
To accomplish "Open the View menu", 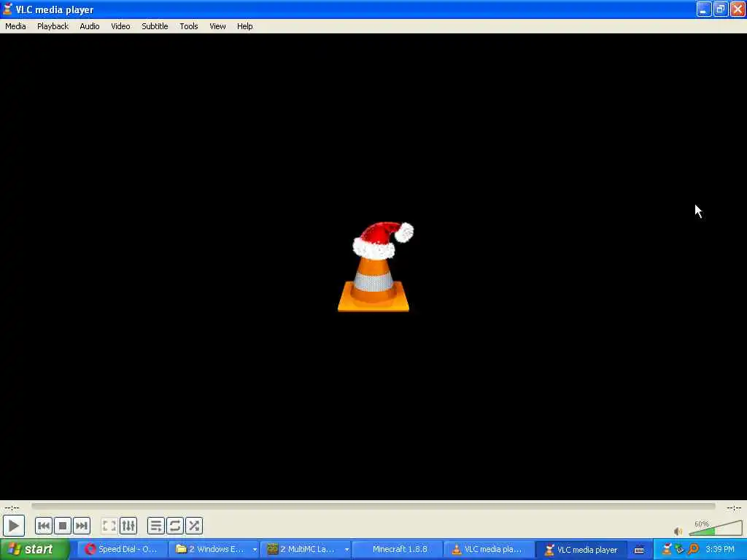I will (217, 26).
